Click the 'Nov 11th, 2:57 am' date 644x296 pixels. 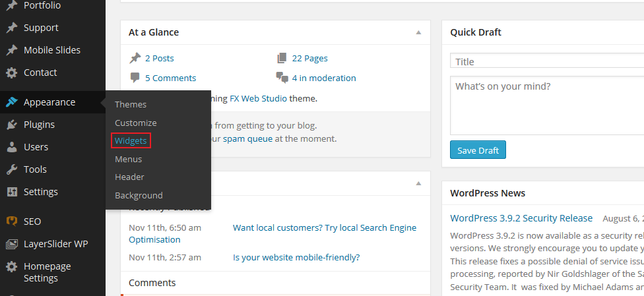(165, 257)
